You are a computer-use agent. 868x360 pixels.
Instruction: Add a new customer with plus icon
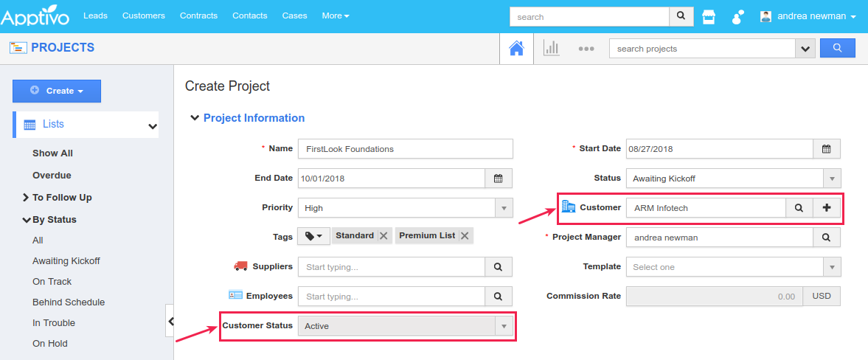tap(826, 208)
